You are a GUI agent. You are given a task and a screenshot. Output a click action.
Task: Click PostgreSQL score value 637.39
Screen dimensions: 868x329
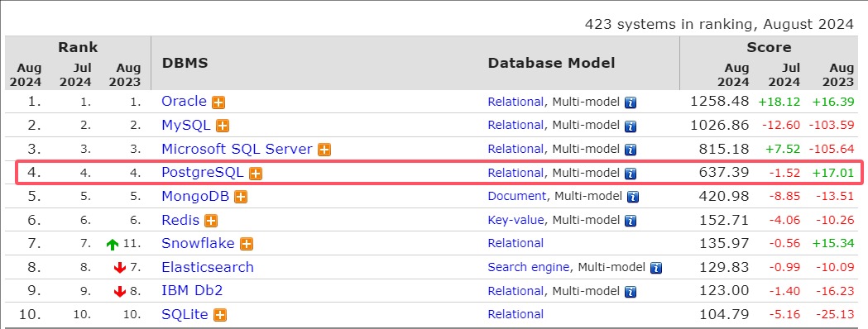[725, 173]
